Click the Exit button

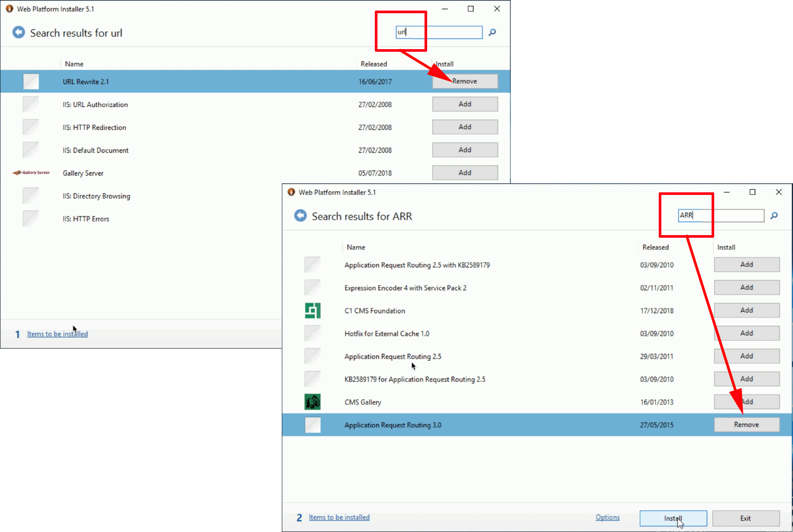click(x=745, y=518)
